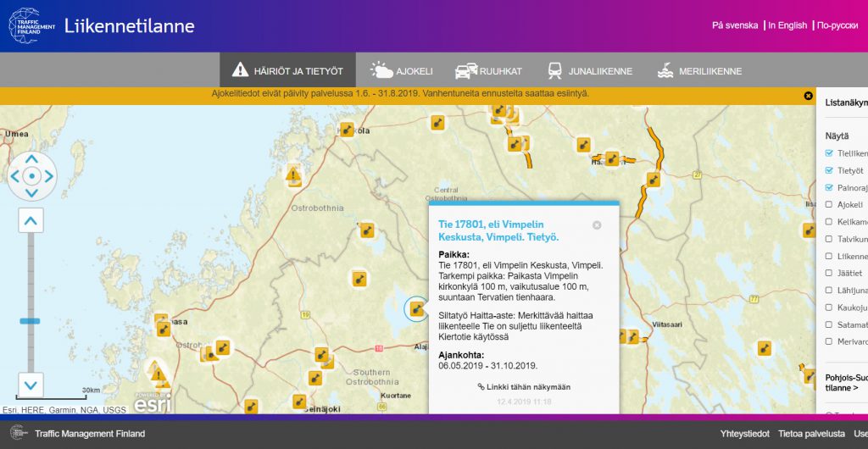
Task: Switch language to På svenska
Action: [735, 25]
